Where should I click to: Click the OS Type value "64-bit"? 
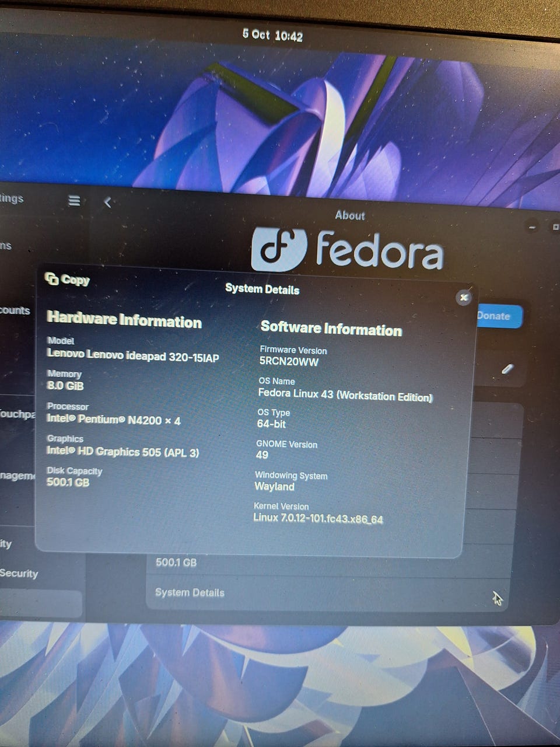tap(271, 424)
